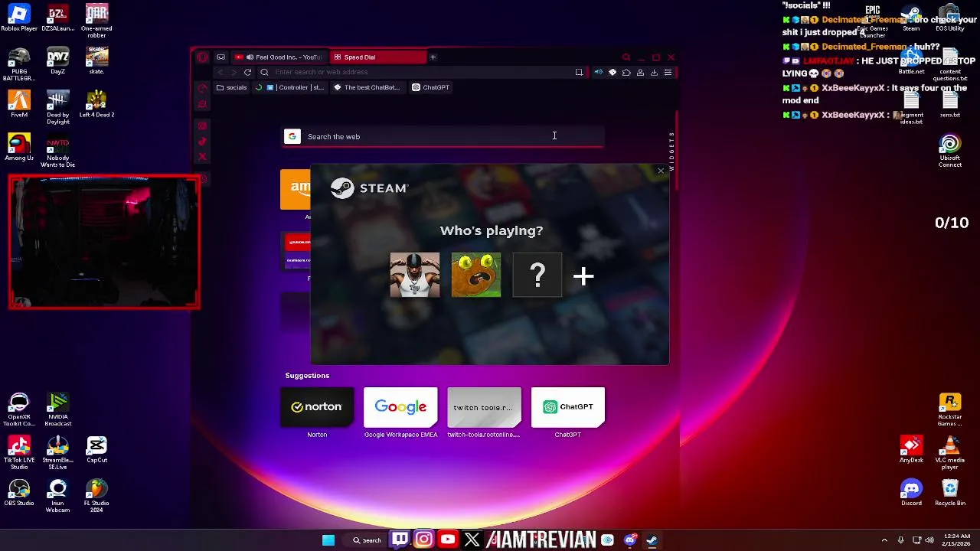980x551 pixels.
Task: Select the first Steam profile avatar
Action: (x=415, y=275)
